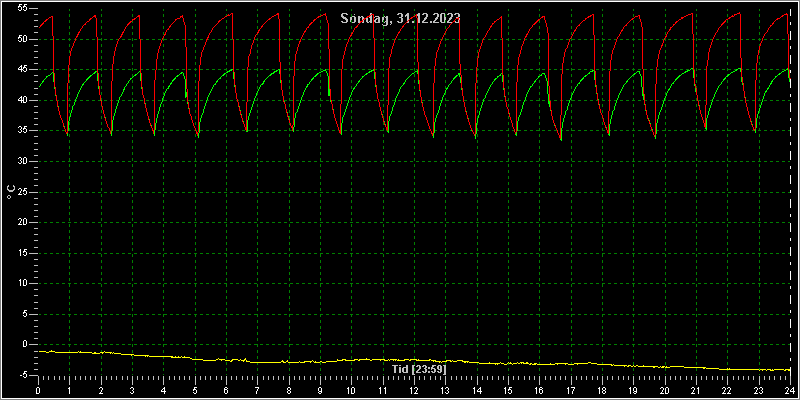Select the 45 temperature axis label
The image size is (800, 400).
24,69
